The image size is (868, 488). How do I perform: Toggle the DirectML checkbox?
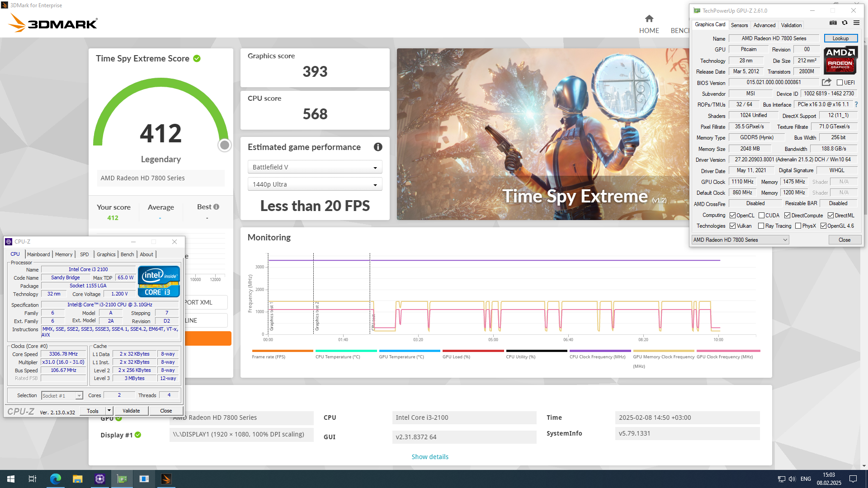pyautogui.click(x=830, y=216)
